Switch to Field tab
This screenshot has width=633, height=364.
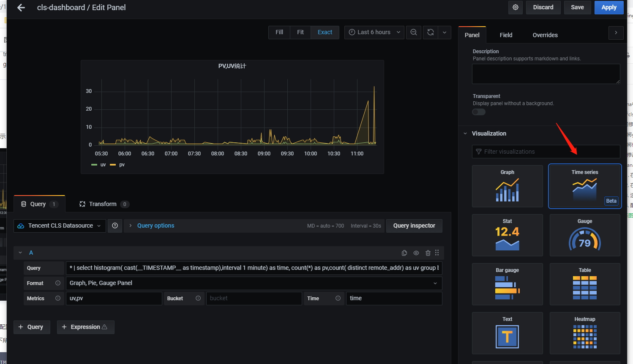tap(506, 35)
